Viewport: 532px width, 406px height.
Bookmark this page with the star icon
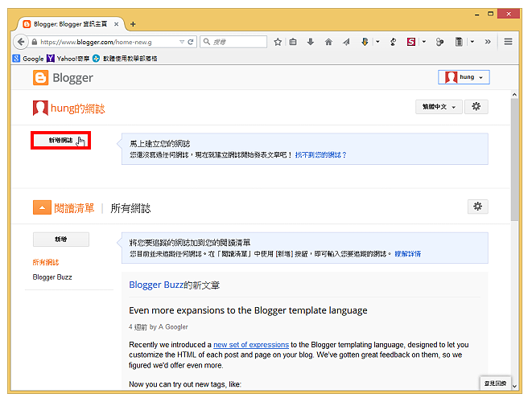click(x=278, y=42)
